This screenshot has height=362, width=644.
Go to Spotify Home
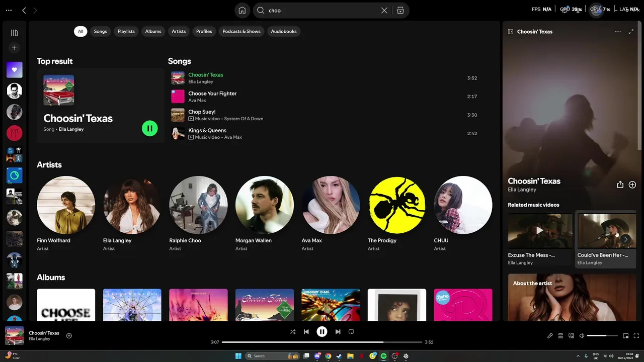point(242,10)
